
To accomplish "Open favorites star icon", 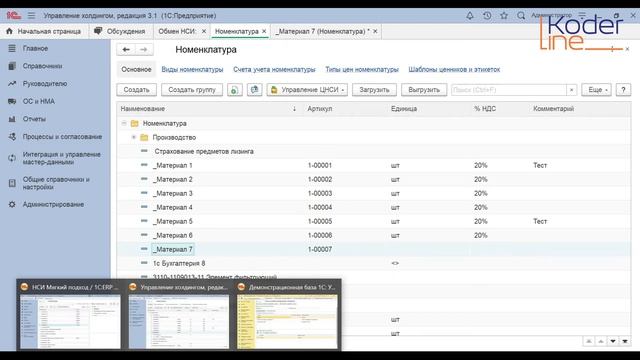I will point(504,16).
